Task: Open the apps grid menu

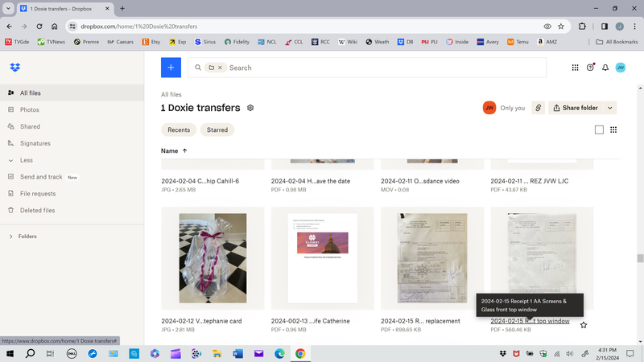Action: 575,68
